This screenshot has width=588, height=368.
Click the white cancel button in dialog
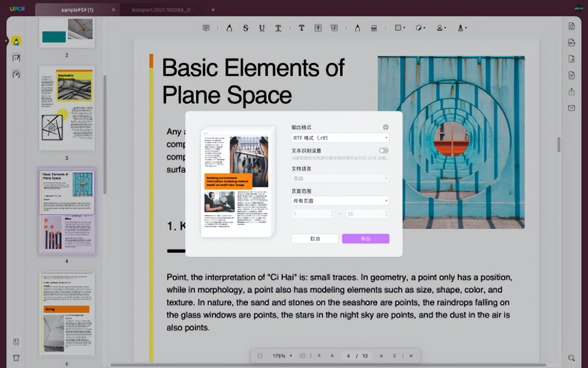tap(315, 239)
